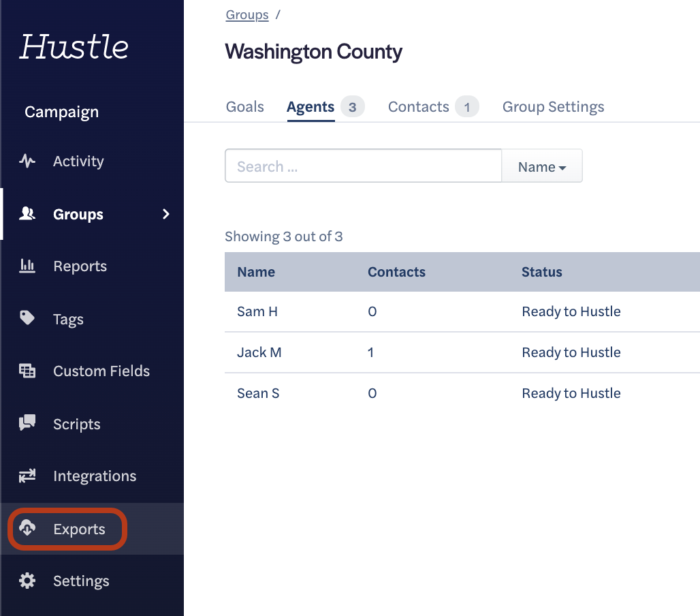Click the Tags label icon
Image resolution: width=700 pixels, height=616 pixels.
click(x=27, y=318)
